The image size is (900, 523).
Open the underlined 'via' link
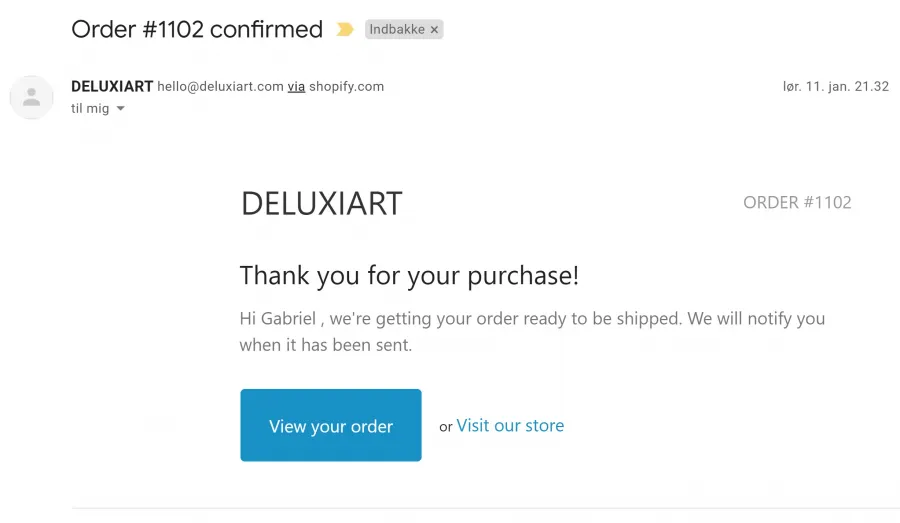[296, 86]
